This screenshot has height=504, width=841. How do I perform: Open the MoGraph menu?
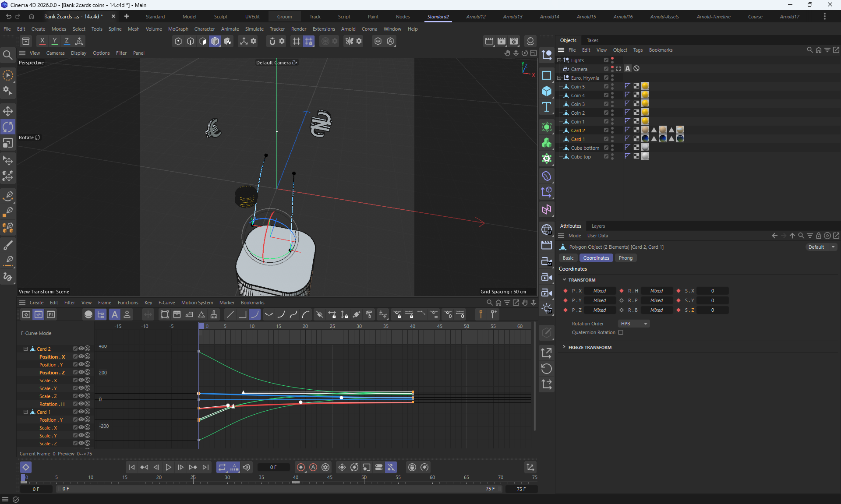tap(178, 29)
